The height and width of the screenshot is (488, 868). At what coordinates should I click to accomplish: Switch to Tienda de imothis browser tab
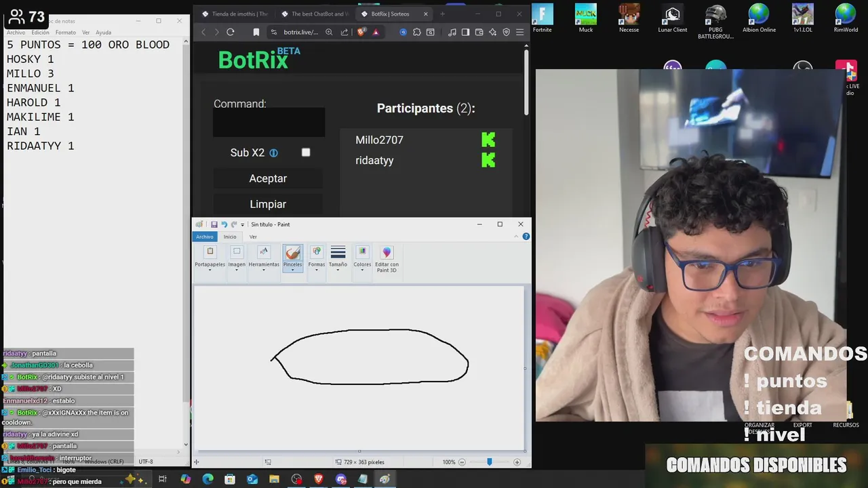tap(234, 14)
